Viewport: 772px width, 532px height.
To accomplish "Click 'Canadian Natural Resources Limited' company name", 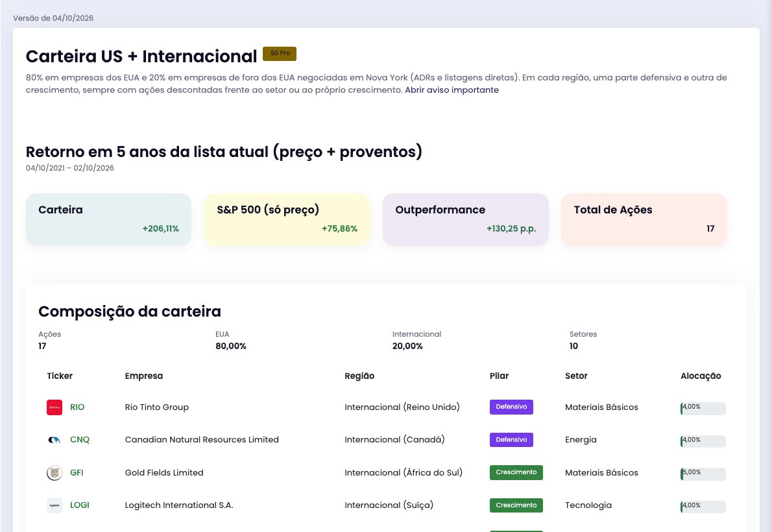I will click(x=202, y=440).
